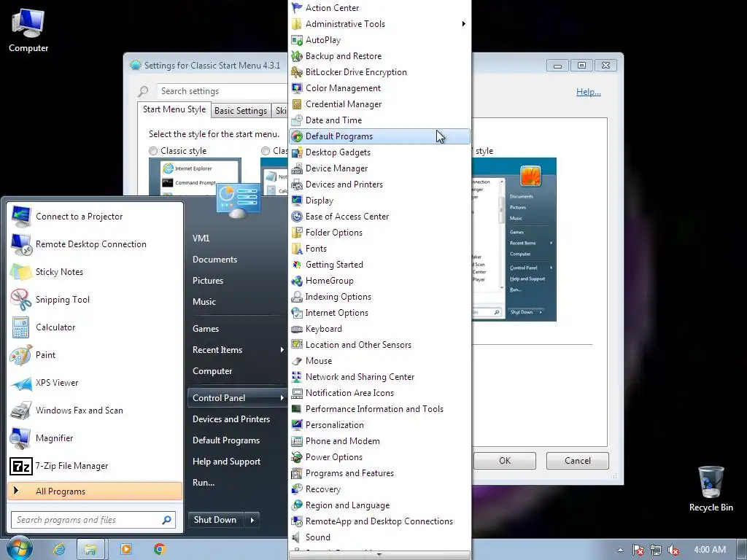Viewport: 747px width, 560px height.
Task: Select the Classic style radio button
Action: [153, 151]
